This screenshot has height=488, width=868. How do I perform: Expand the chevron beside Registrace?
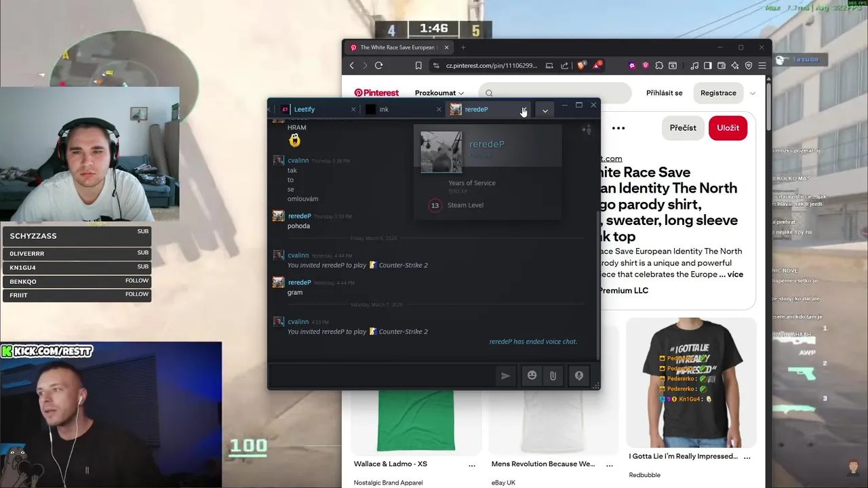[x=752, y=93]
